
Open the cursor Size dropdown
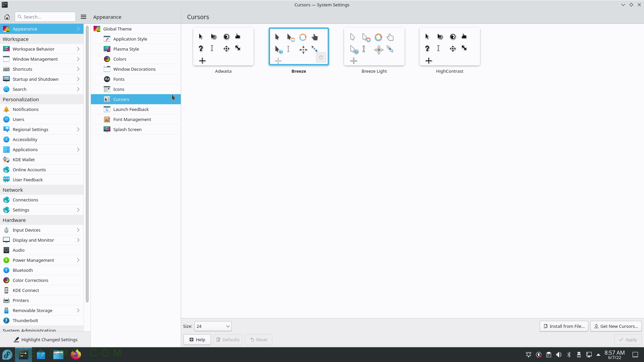click(213, 326)
